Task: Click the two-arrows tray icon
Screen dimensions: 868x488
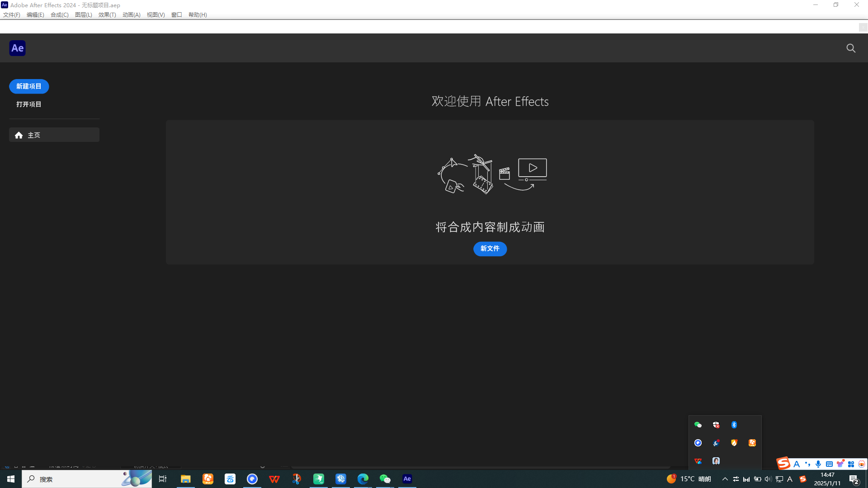Action: pyautogui.click(x=736, y=479)
